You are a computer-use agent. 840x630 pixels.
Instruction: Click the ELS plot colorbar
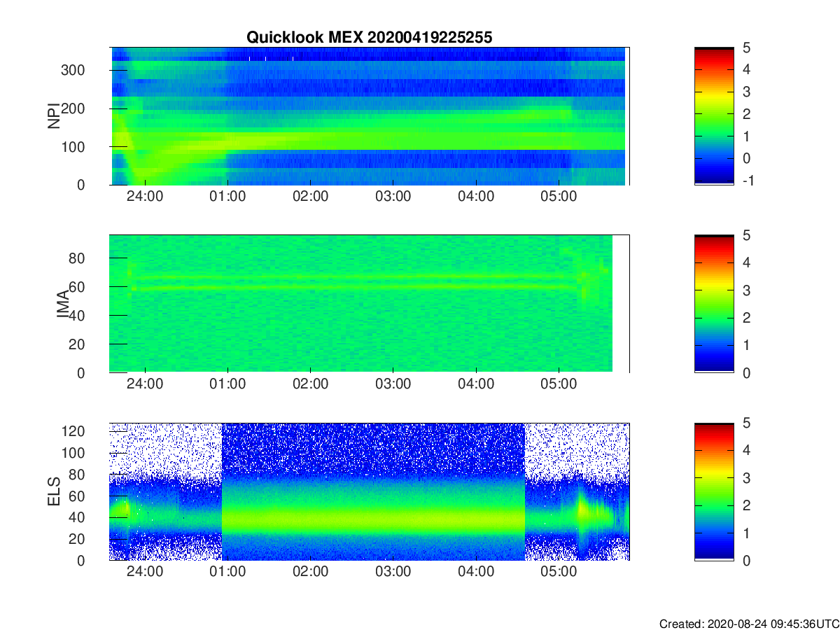[x=714, y=491]
